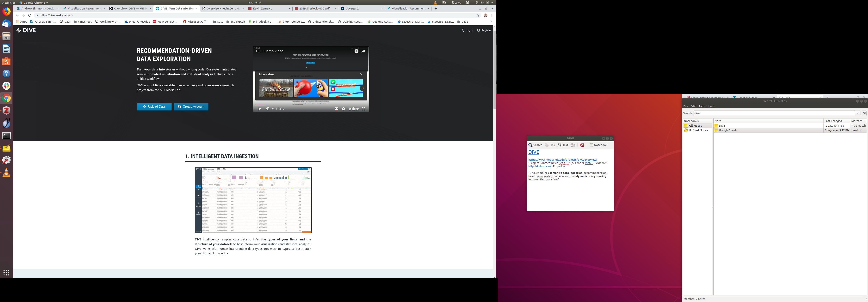Open the Tools menu in Search All Notes
The width and height of the screenshot is (868, 302).
[x=702, y=106]
